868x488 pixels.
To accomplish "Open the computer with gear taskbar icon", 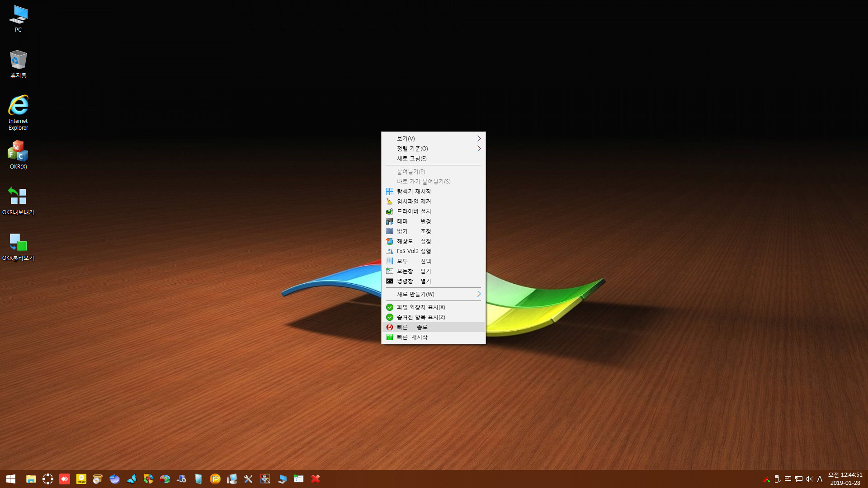I will tap(182, 479).
